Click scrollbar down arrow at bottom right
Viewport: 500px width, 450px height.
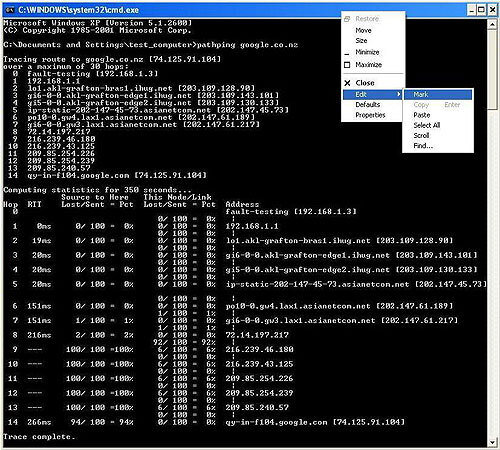coord(492,442)
